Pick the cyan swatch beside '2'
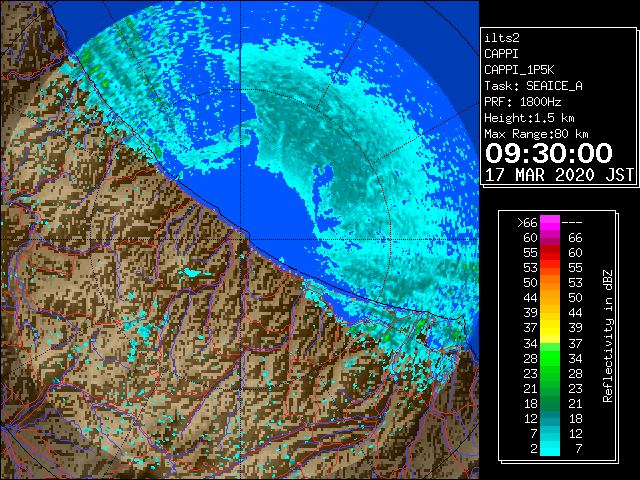640x480 pixels. click(x=550, y=449)
